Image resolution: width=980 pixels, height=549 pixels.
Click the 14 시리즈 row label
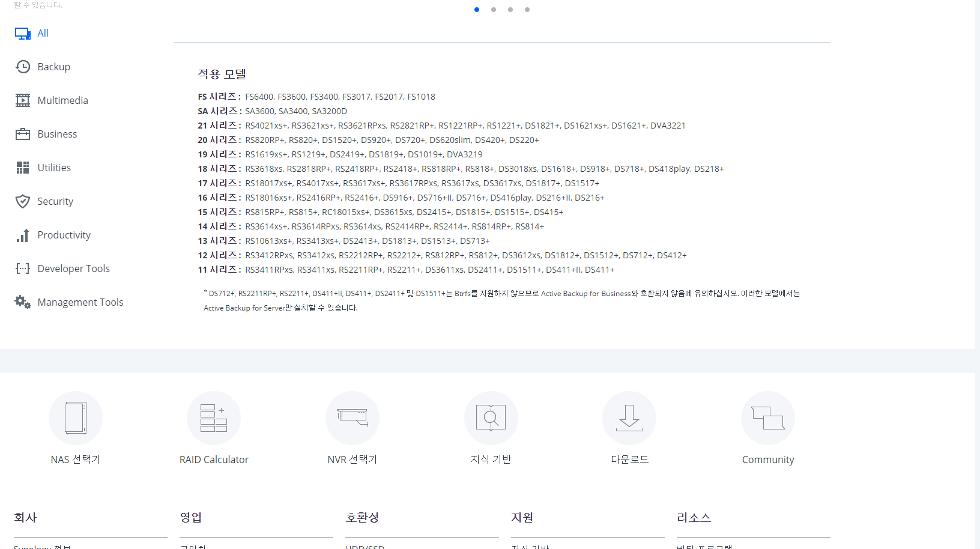[220, 226]
